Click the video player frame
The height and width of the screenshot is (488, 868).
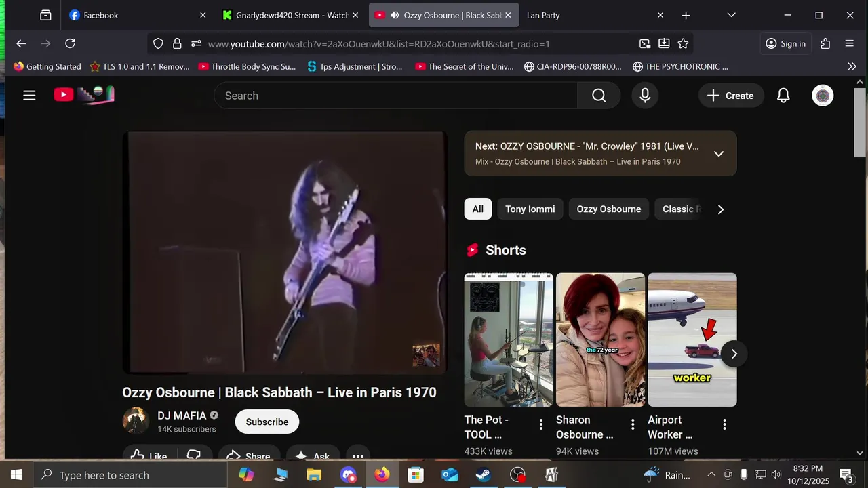click(x=285, y=252)
